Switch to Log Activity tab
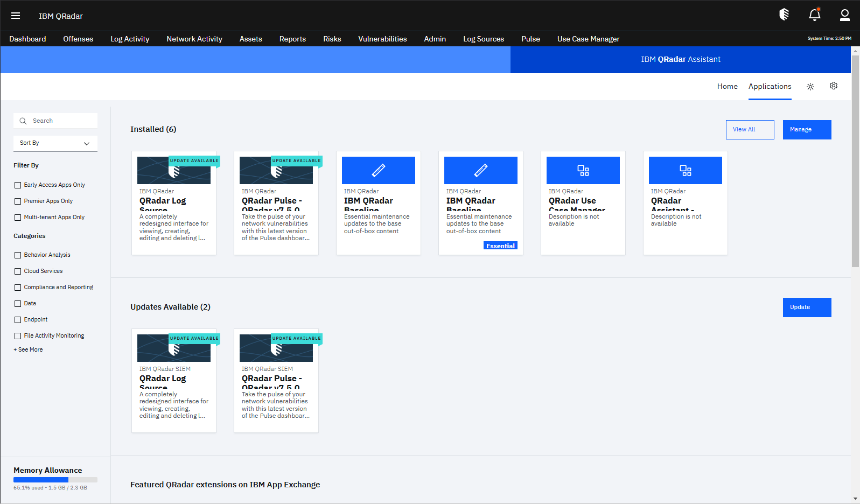 130,39
